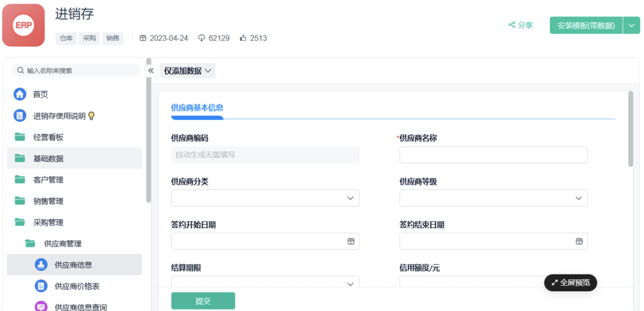Open the 供应商等级 dropdown
This screenshot has height=311, width=644.
click(494, 198)
